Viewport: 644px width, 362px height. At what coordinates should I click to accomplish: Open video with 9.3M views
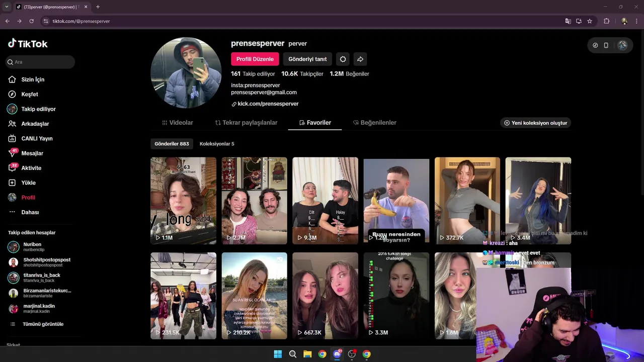tap(325, 201)
